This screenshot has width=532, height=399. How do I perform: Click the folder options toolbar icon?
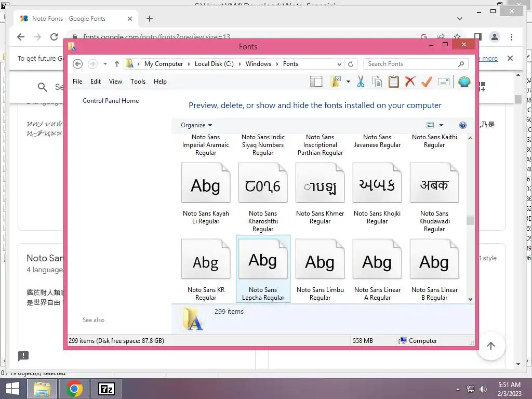(x=335, y=82)
